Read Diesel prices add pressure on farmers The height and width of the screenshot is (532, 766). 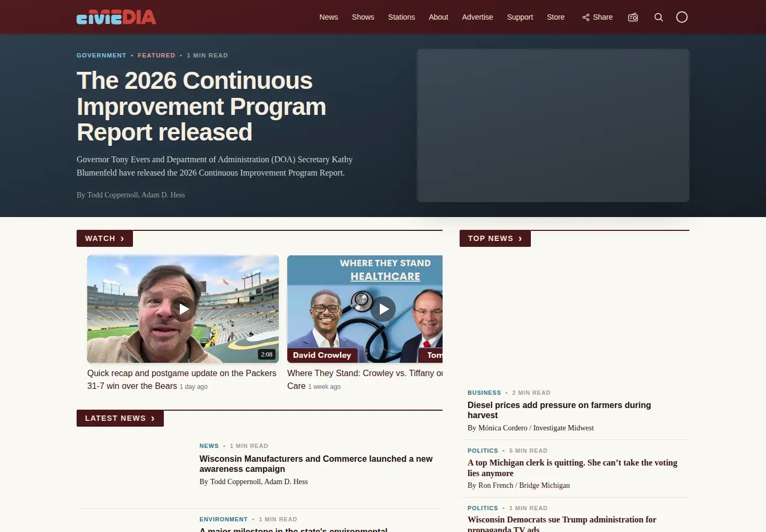click(x=559, y=410)
